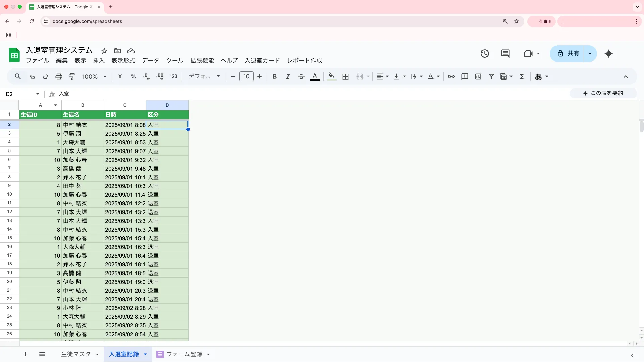Screen dimensions: 644x362
Task: Click the borders grid icon
Action: 345,77
